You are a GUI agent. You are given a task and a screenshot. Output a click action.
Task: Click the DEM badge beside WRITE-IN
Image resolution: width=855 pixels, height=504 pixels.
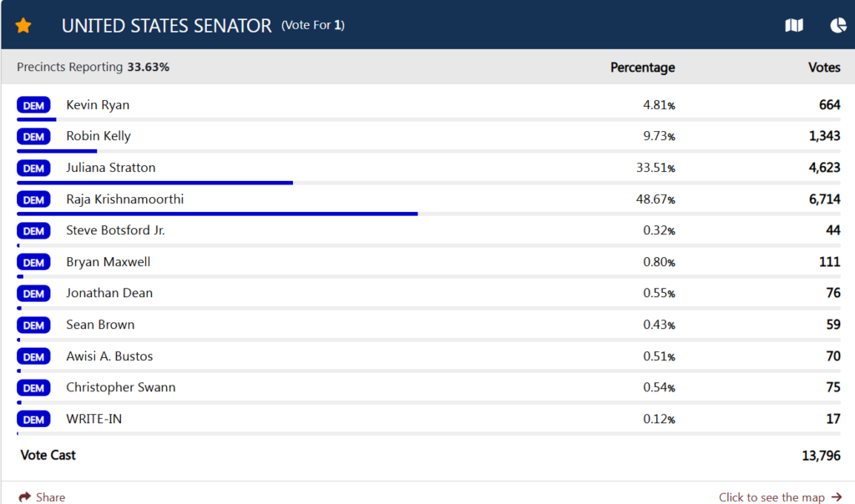(34, 419)
